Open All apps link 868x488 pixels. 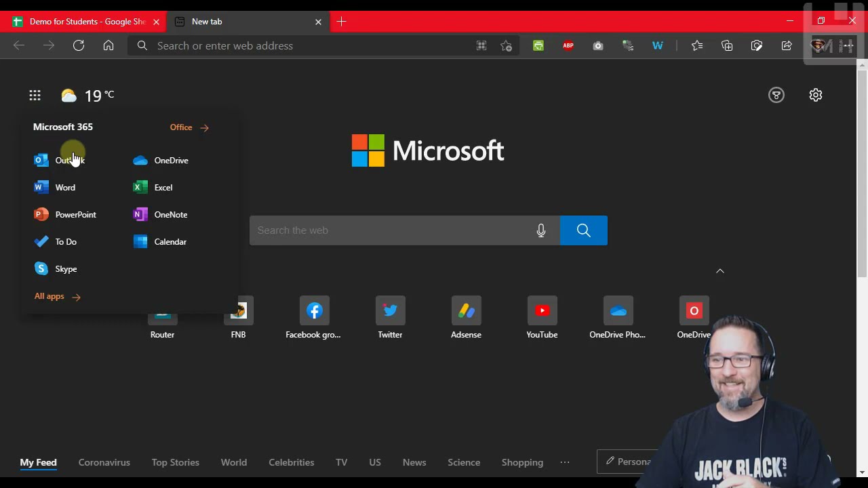[x=58, y=296]
